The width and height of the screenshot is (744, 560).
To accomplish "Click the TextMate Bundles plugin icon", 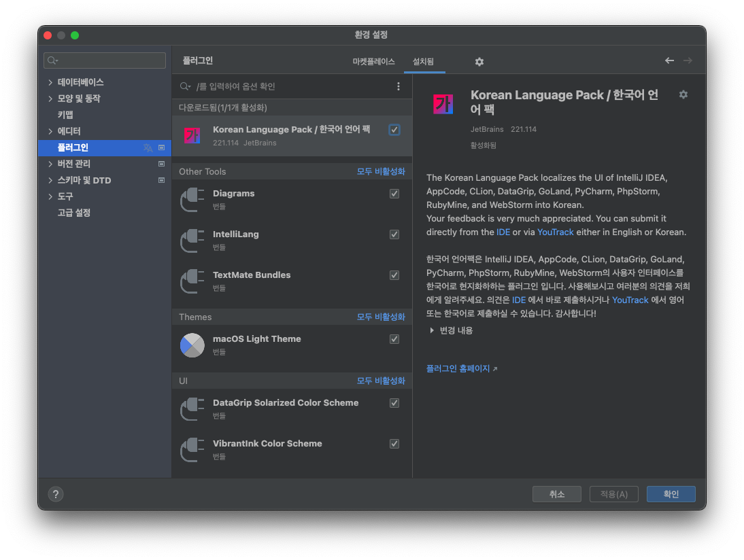I will (192, 281).
